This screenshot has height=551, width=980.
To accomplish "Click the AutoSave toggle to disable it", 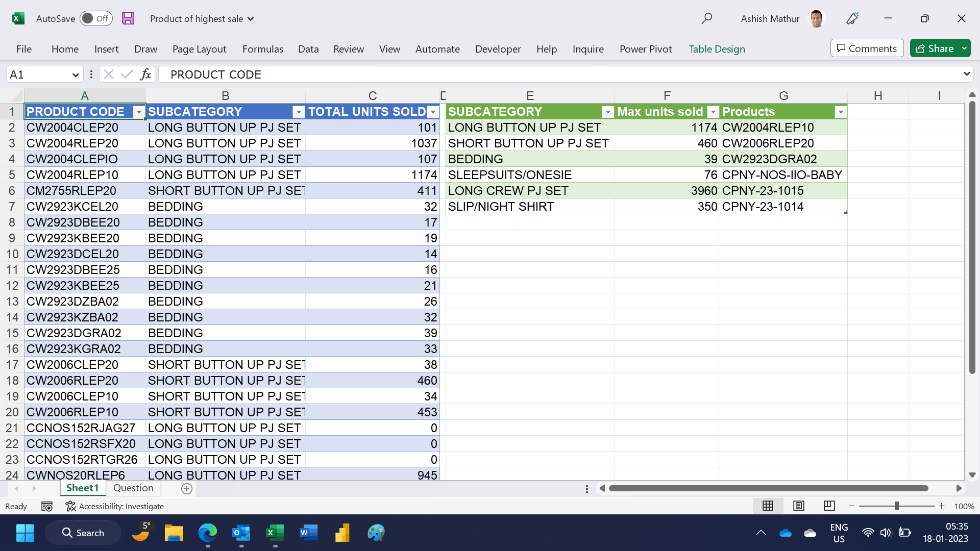I will [93, 18].
